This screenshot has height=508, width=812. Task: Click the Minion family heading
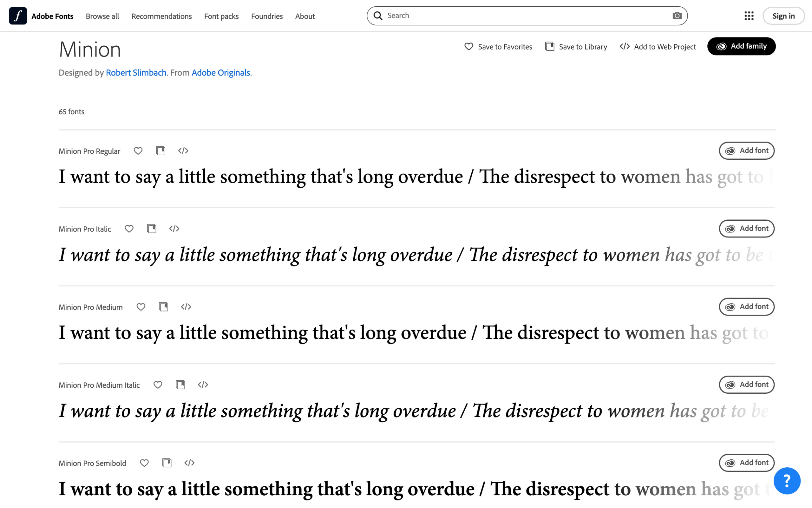coord(90,50)
